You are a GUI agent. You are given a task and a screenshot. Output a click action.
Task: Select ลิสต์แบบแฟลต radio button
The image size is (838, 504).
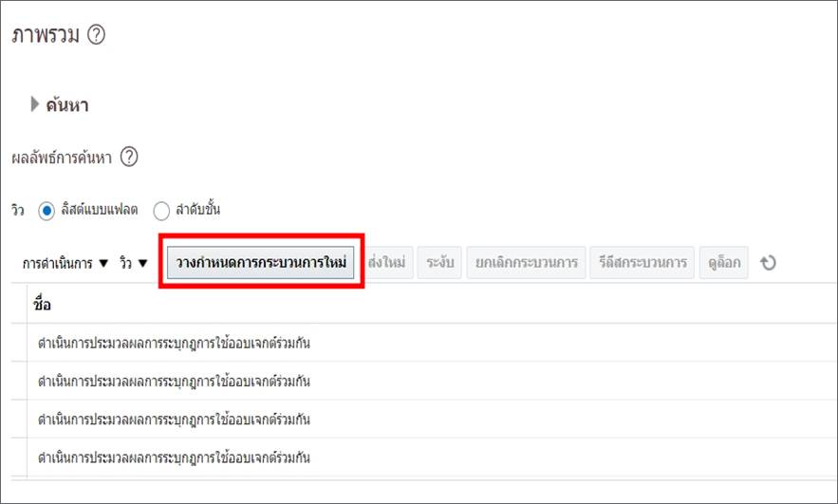pyautogui.click(x=47, y=211)
